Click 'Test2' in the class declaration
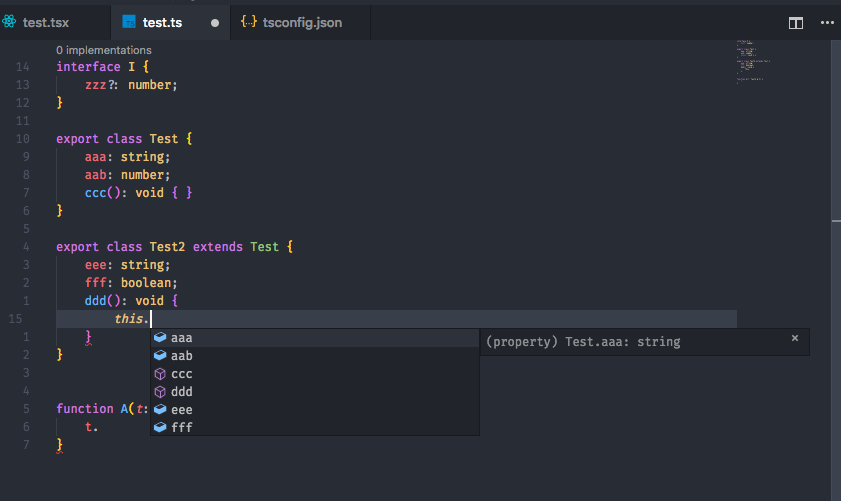The width and height of the screenshot is (841, 501). (x=167, y=247)
